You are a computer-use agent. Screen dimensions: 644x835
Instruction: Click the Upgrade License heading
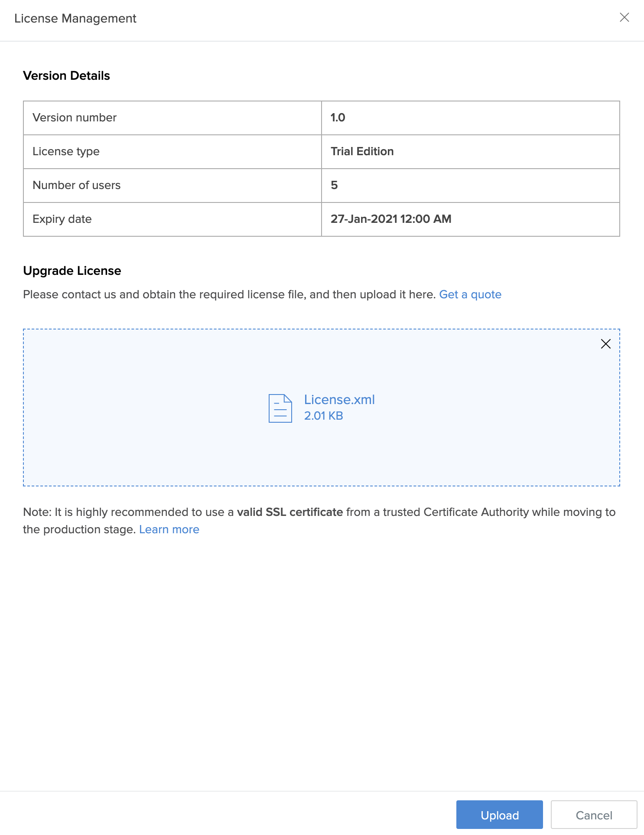pyautogui.click(x=72, y=271)
